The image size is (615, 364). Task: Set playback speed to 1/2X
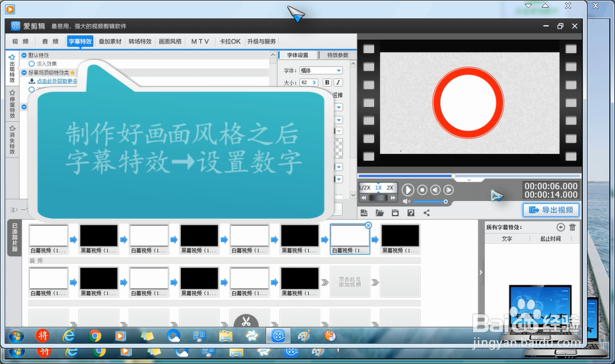tap(365, 188)
